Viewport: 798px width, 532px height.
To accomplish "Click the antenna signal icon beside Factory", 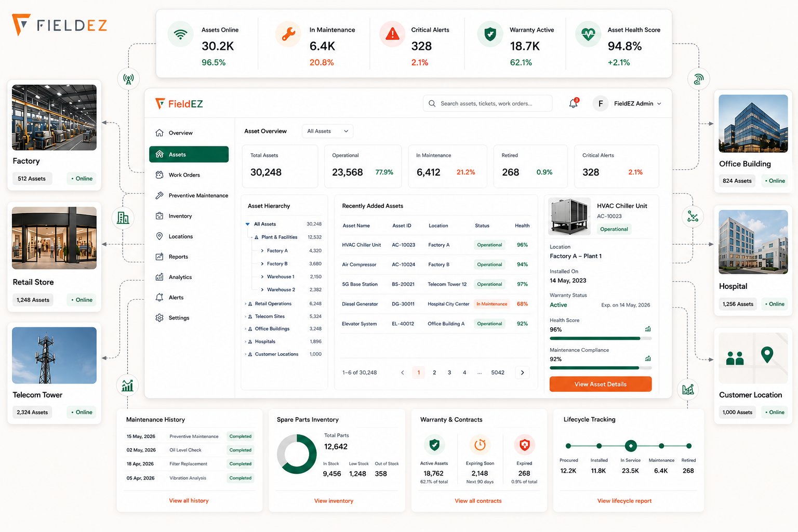I will tap(128, 79).
